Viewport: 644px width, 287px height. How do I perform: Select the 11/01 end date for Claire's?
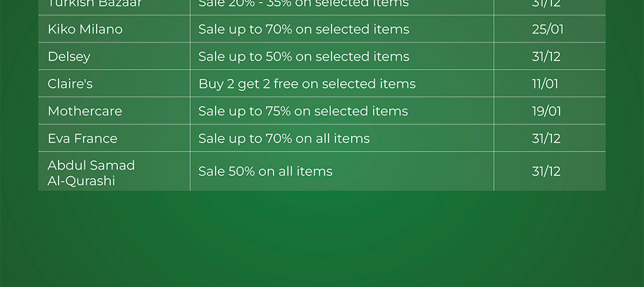click(545, 84)
